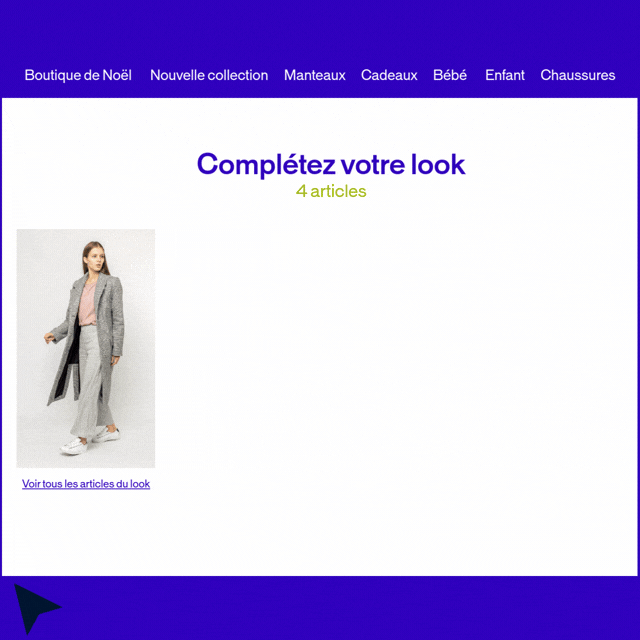The image size is (640, 640).
Task: Open the Chaussures menu item
Action: click(578, 75)
